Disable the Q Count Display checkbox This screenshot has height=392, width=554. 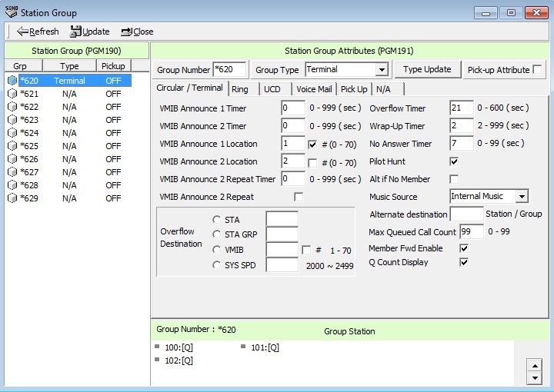point(464,262)
